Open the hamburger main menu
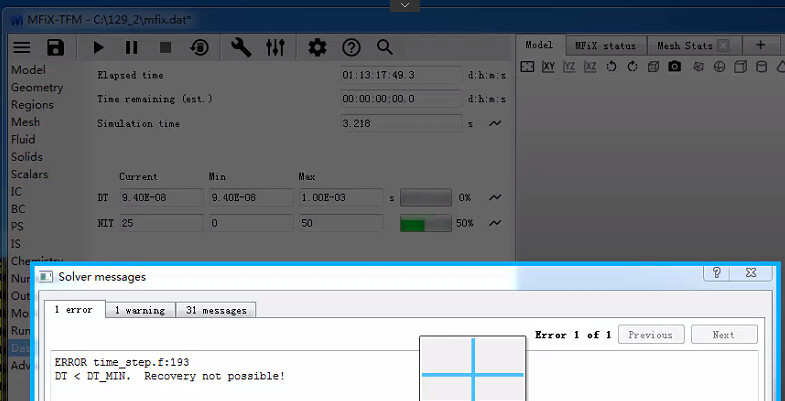Viewport: 785px width, 401px height. click(22, 47)
